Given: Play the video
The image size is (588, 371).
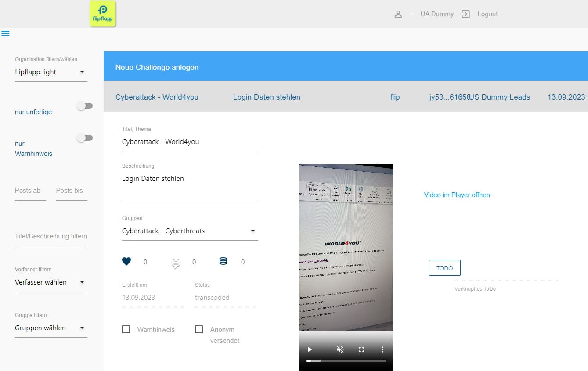Looking at the screenshot, I should click(x=310, y=349).
